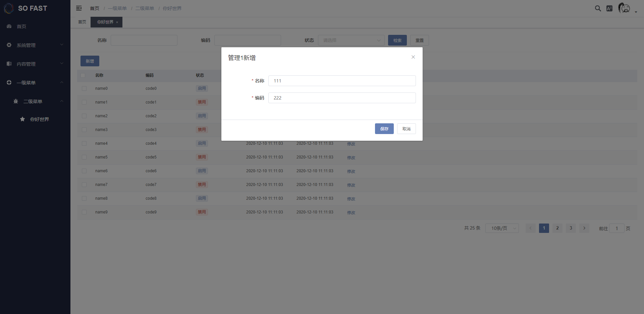Tick the name7 row checkbox
The width and height of the screenshot is (644, 314).
click(84, 185)
